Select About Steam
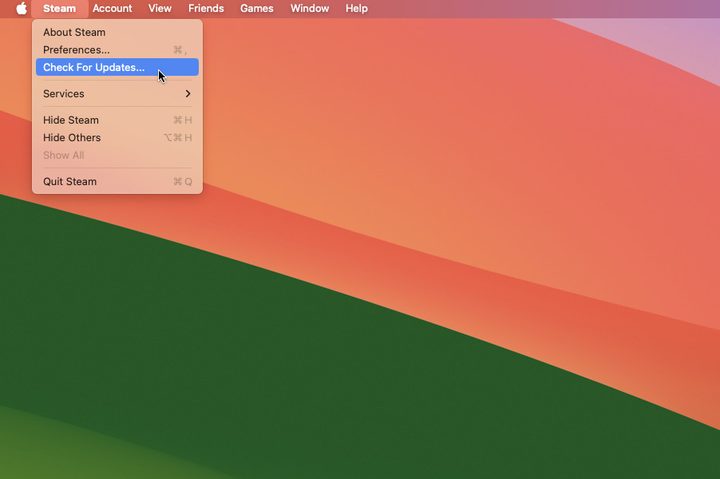 [x=117, y=32]
